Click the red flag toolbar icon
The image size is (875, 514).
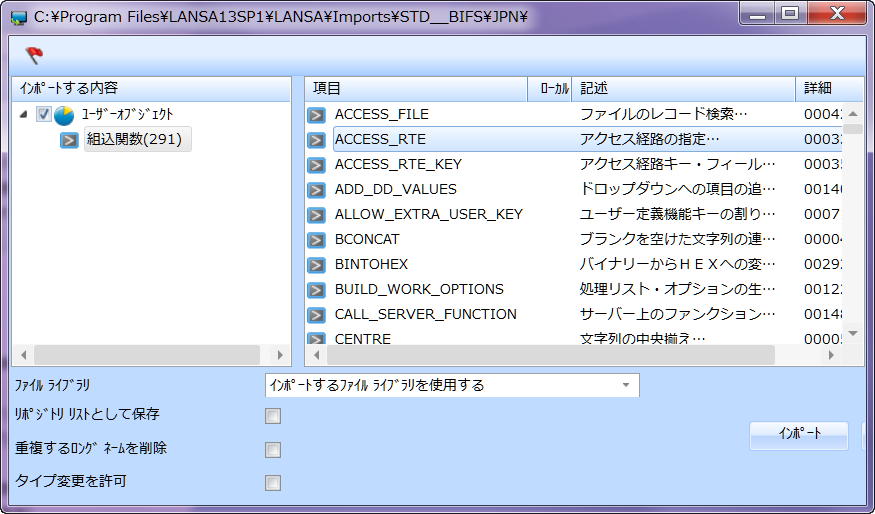pos(34,55)
